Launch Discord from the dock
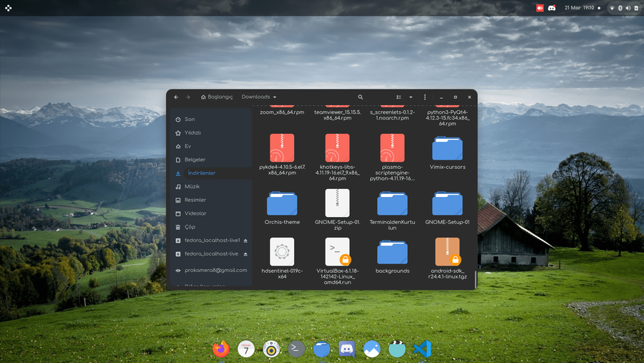This screenshot has height=363, width=644. coord(346,349)
